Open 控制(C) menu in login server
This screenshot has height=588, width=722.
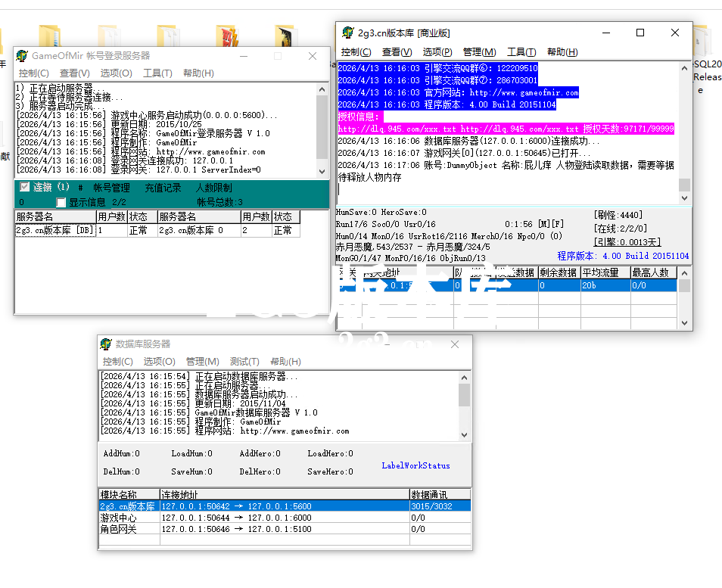click(33, 73)
